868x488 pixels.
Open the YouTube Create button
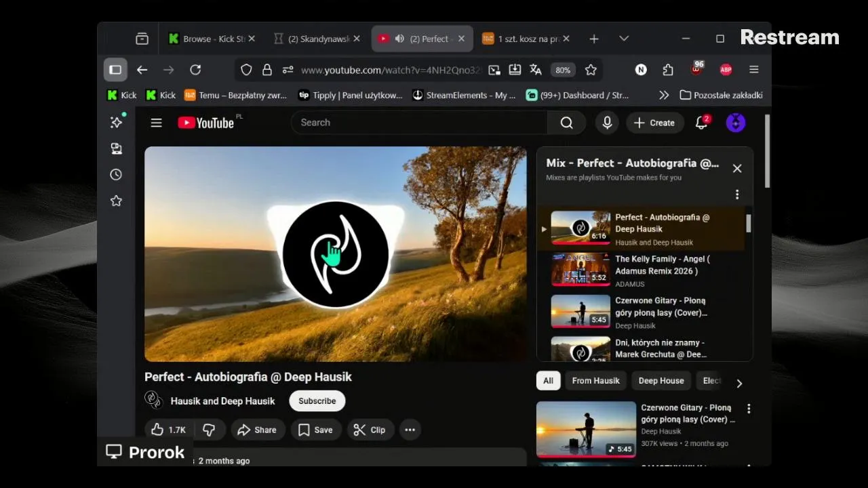[654, 123]
